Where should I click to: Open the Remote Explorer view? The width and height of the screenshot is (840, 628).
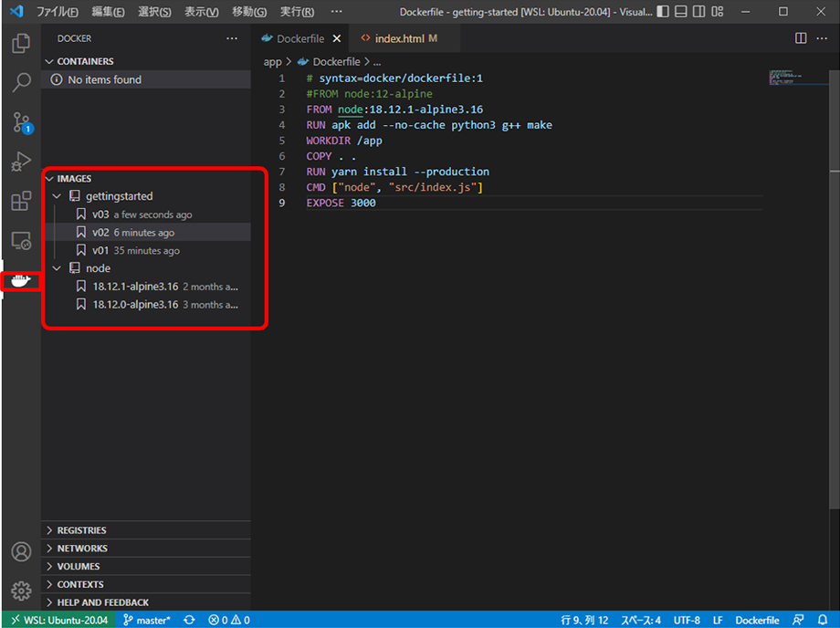coord(21,241)
